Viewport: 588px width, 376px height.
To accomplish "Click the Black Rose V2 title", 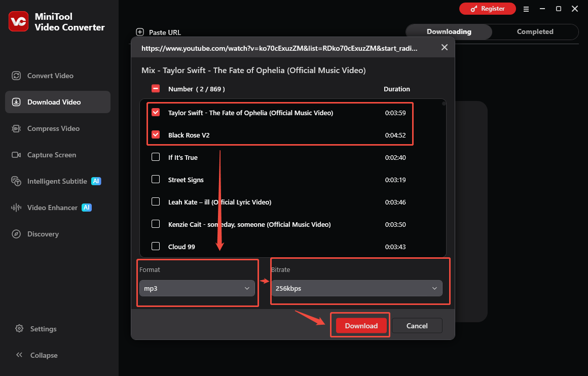I will click(x=189, y=135).
